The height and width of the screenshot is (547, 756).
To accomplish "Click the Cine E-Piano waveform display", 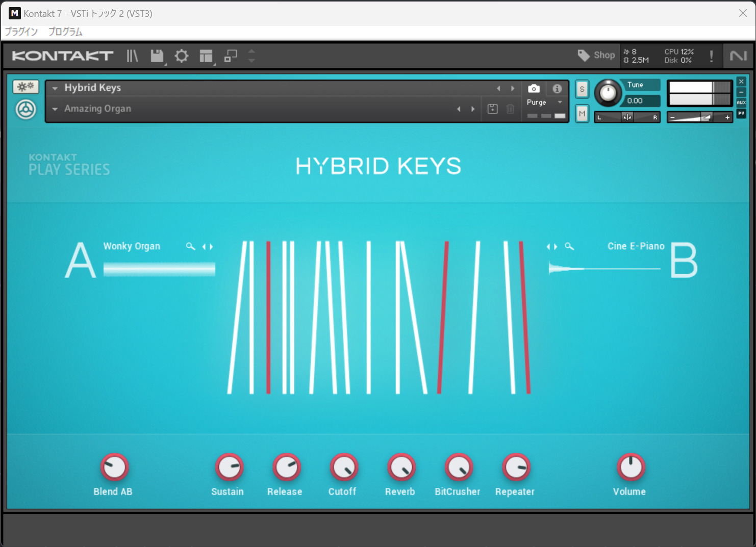I will pos(604,268).
